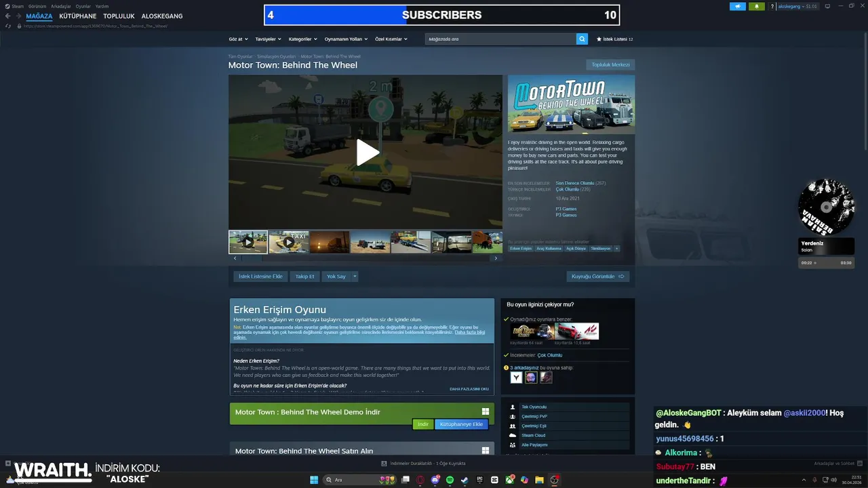Viewport: 868px width, 488px height.
Task: Open Opera GX browser from taskbar
Action: (420, 480)
